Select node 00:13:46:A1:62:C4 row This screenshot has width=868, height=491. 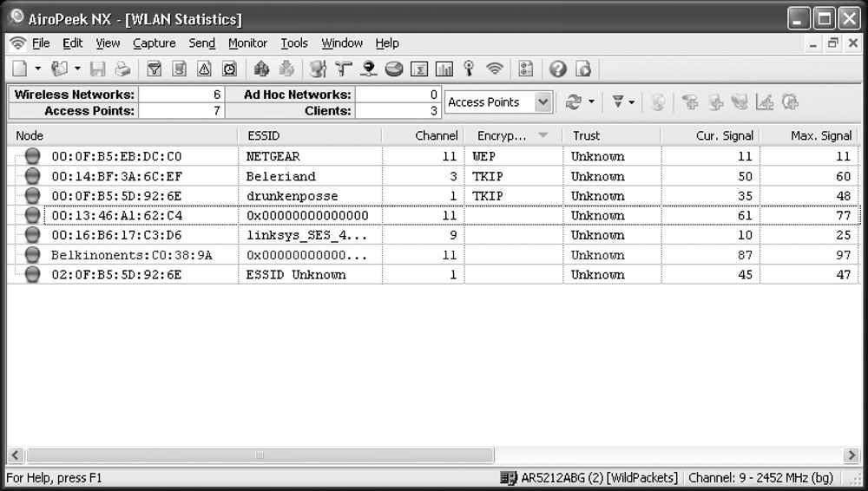point(433,215)
